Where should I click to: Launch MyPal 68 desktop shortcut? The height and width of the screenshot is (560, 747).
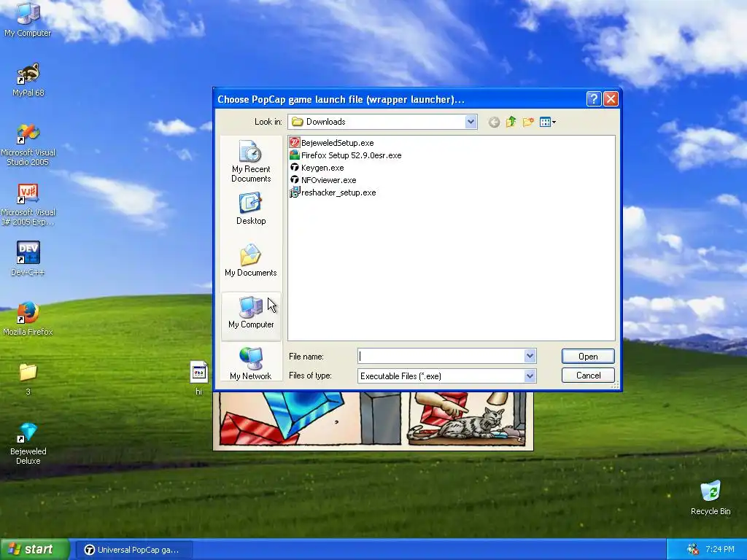tap(28, 79)
